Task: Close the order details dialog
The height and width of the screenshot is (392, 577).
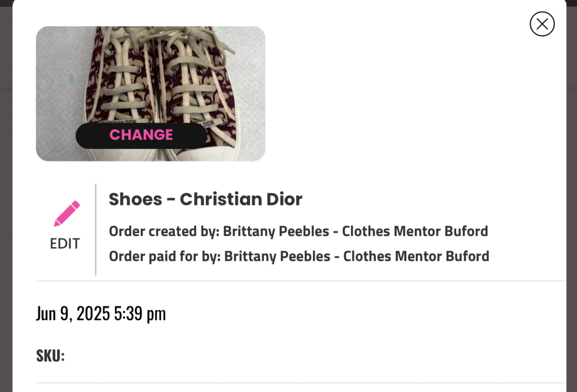Action: (x=542, y=24)
